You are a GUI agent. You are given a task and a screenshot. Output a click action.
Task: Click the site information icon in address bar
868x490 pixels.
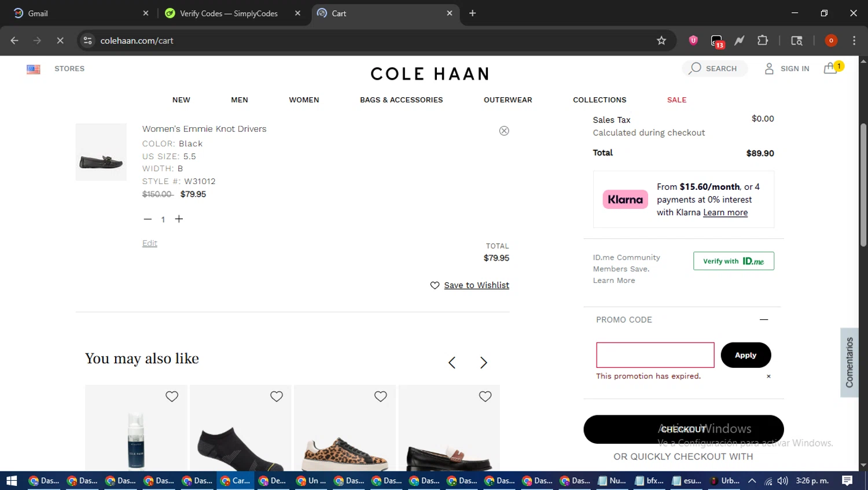[x=87, y=40]
